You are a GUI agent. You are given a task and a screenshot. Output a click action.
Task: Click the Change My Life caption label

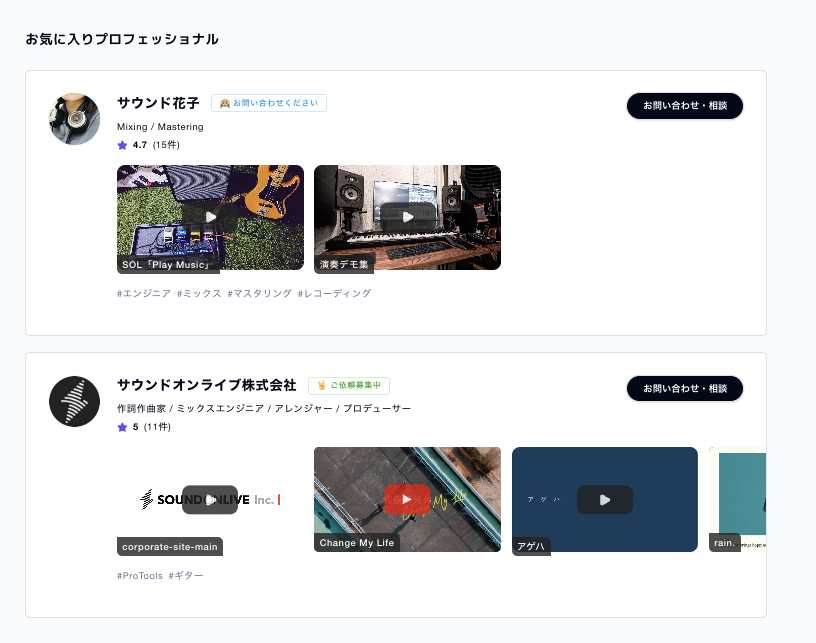click(x=356, y=543)
